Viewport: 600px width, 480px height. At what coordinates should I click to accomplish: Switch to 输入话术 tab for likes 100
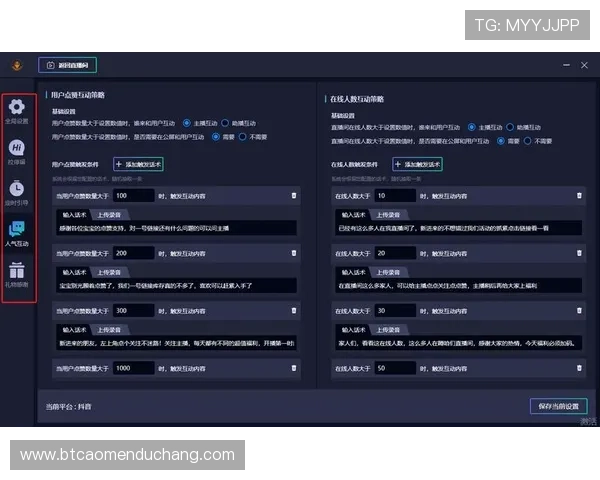(x=74, y=215)
